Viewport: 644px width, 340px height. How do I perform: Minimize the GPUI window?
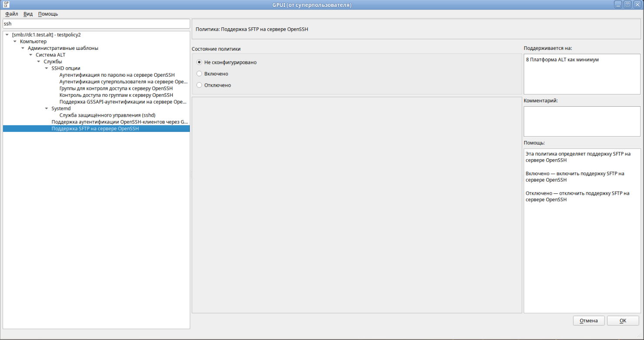point(619,5)
